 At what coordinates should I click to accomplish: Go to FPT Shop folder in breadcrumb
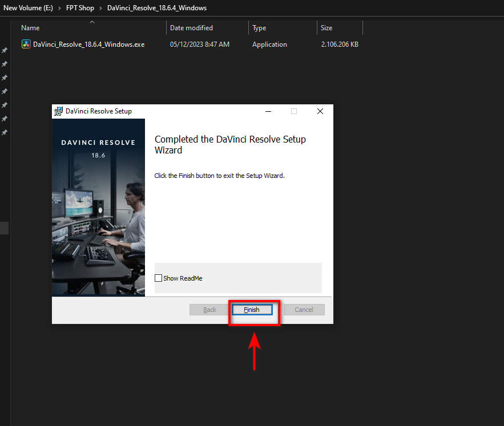click(x=80, y=8)
